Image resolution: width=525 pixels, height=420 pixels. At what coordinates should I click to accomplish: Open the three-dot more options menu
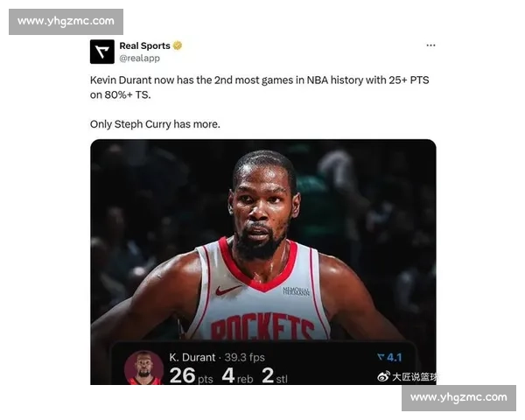click(x=430, y=45)
